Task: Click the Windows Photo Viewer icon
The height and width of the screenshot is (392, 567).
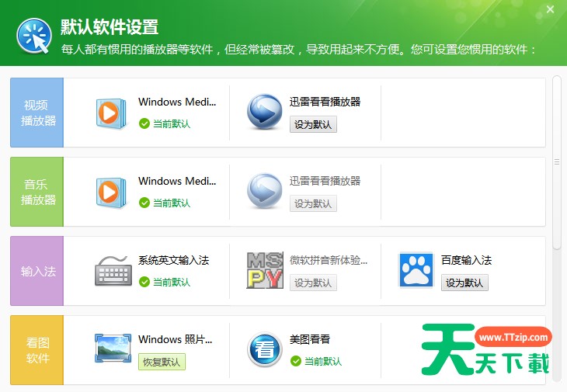Action: (113, 349)
